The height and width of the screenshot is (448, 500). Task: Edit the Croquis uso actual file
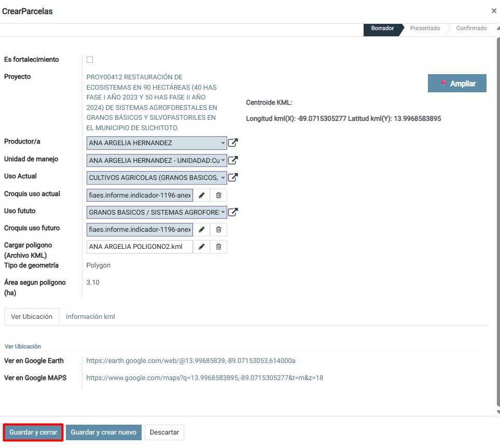point(201,195)
